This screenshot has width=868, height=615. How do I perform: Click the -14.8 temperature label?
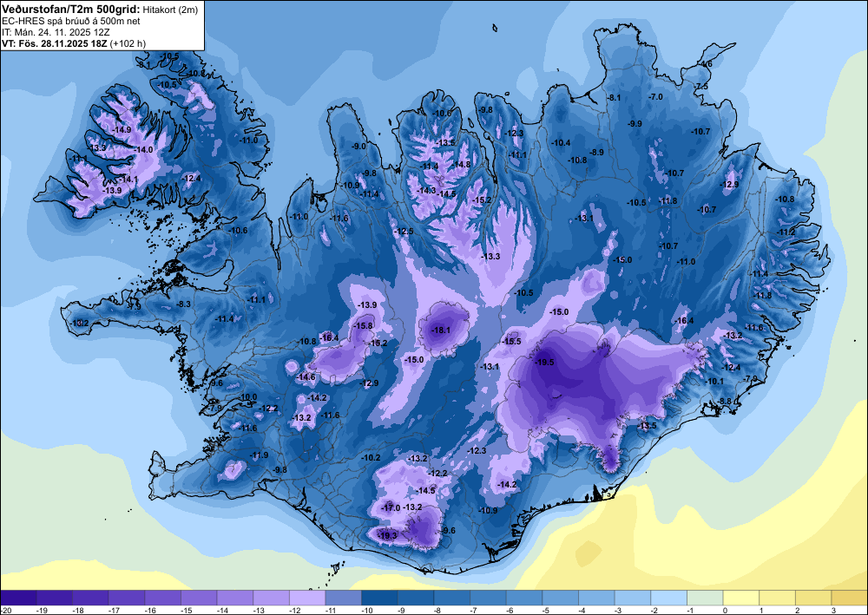(461, 164)
